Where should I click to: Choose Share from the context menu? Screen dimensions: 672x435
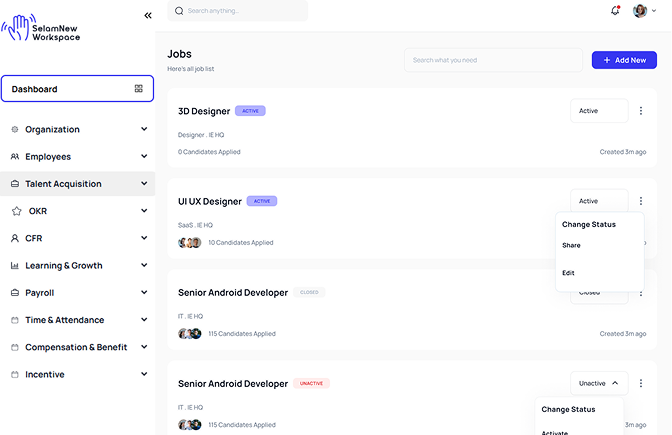[x=571, y=245]
